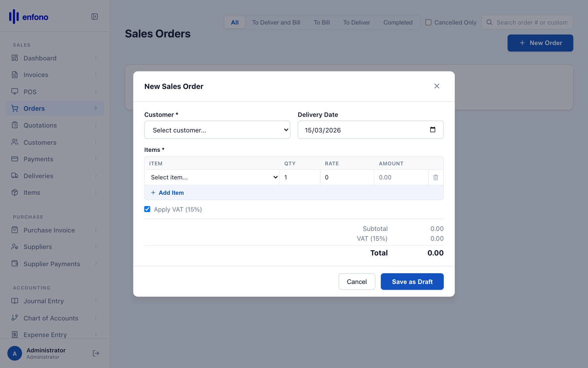Open the Select item dropdown

coord(212,177)
